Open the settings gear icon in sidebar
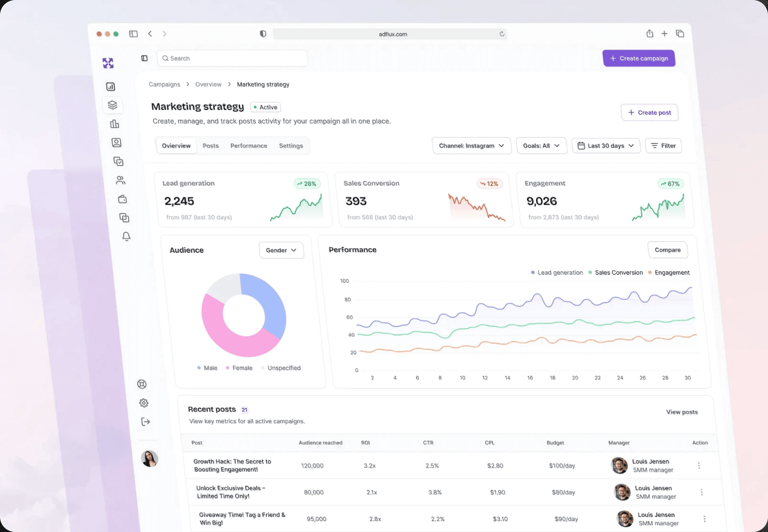Image resolution: width=768 pixels, height=532 pixels. (144, 403)
